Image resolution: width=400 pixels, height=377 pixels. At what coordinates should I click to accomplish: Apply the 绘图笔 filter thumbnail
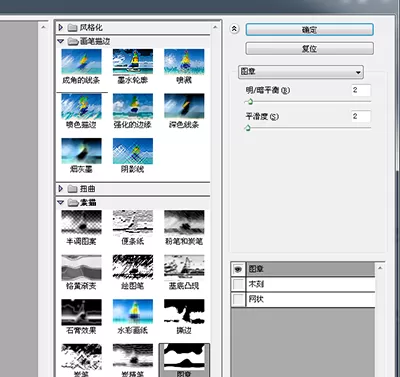coord(133,268)
